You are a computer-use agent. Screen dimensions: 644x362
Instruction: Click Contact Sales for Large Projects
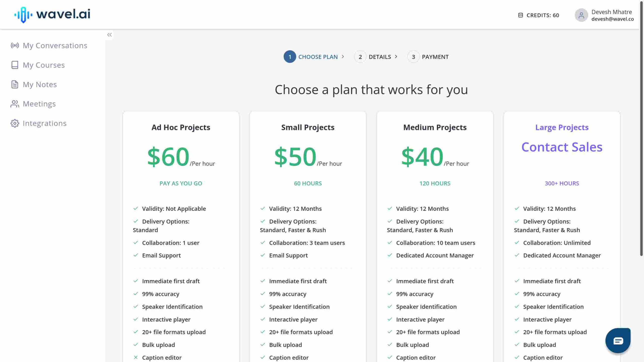[562, 146]
